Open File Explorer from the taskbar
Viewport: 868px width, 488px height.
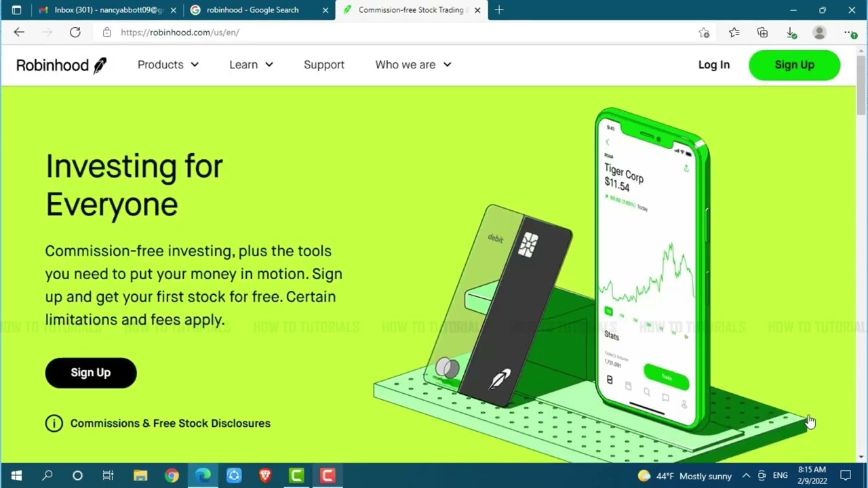tap(140, 476)
